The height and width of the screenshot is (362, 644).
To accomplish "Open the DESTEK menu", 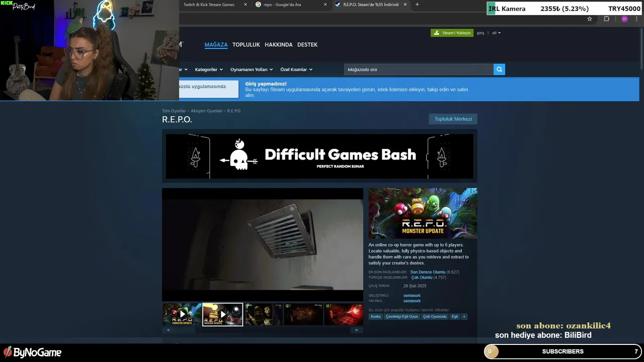I will point(307,45).
